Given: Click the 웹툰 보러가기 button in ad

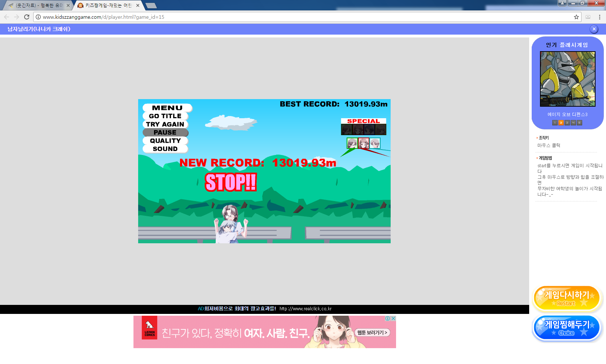Looking at the screenshot, I should (x=373, y=333).
